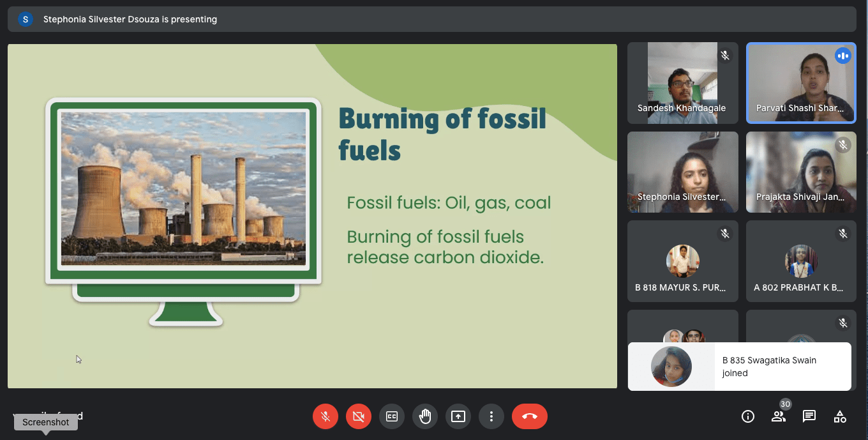
Task: Click the muted mic icon on Prajakta's tile
Action: point(843,144)
